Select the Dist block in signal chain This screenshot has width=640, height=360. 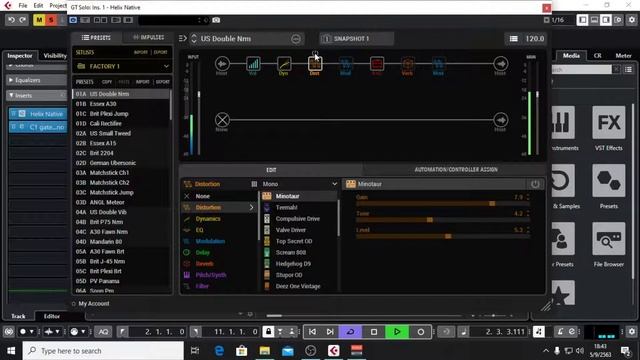click(x=315, y=64)
